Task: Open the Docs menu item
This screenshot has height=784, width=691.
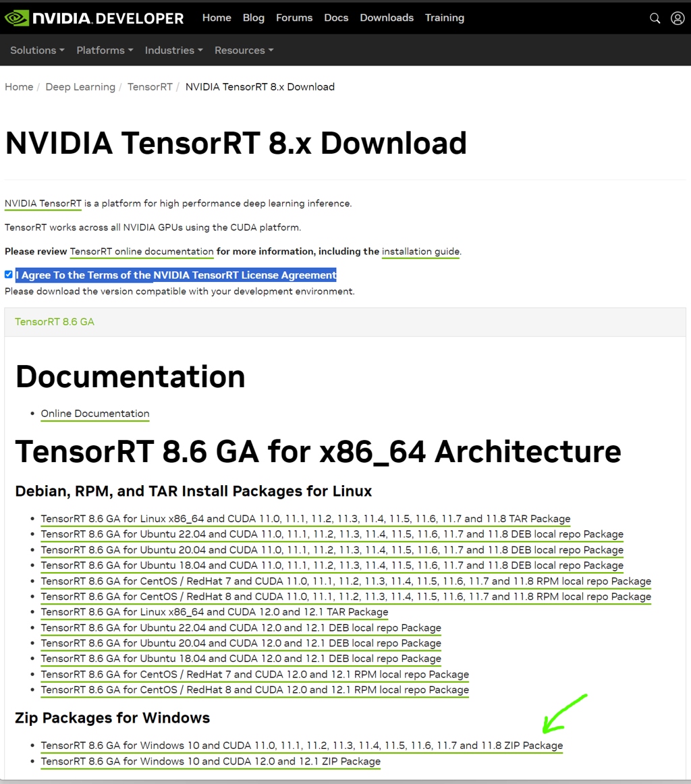Action: [x=336, y=18]
